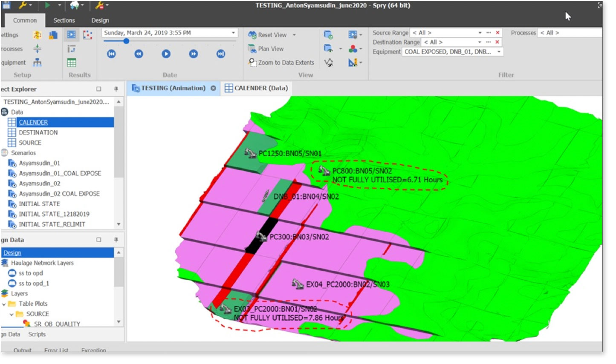Viewport: 616px width, 364px height.
Task: Click the cloud sync icon in title bar
Action: point(74,5)
